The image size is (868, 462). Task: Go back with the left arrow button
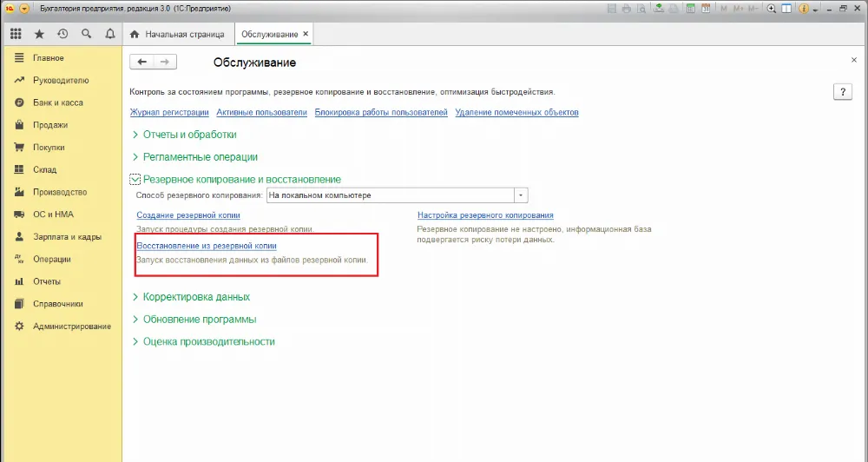click(141, 62)
